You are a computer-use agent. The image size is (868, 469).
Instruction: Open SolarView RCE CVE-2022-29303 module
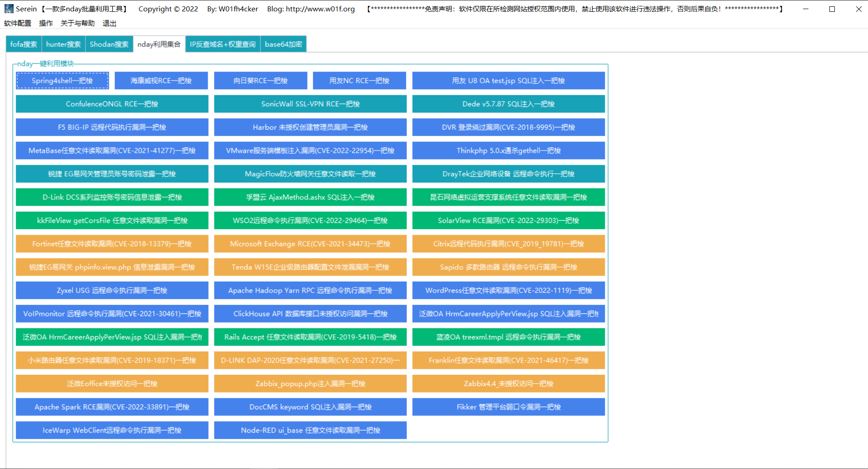[509, 220]
